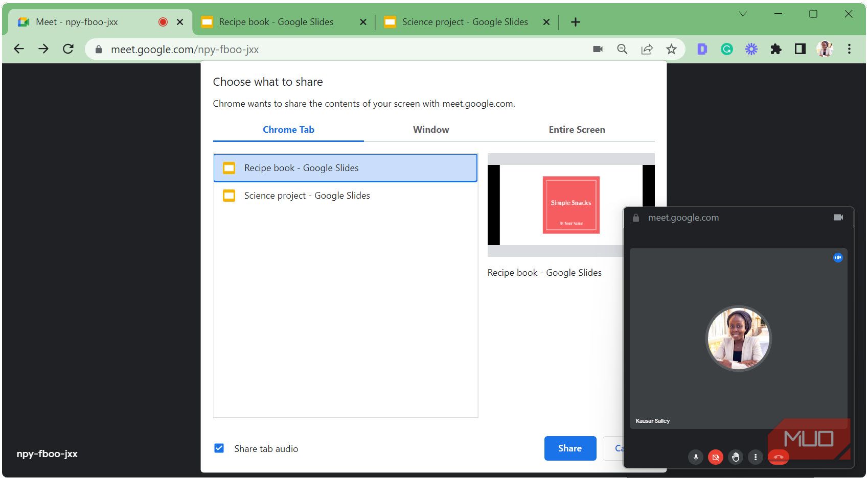Open the tab list dropdown chevron
868x478 pixels.
(x=743, y=14)
